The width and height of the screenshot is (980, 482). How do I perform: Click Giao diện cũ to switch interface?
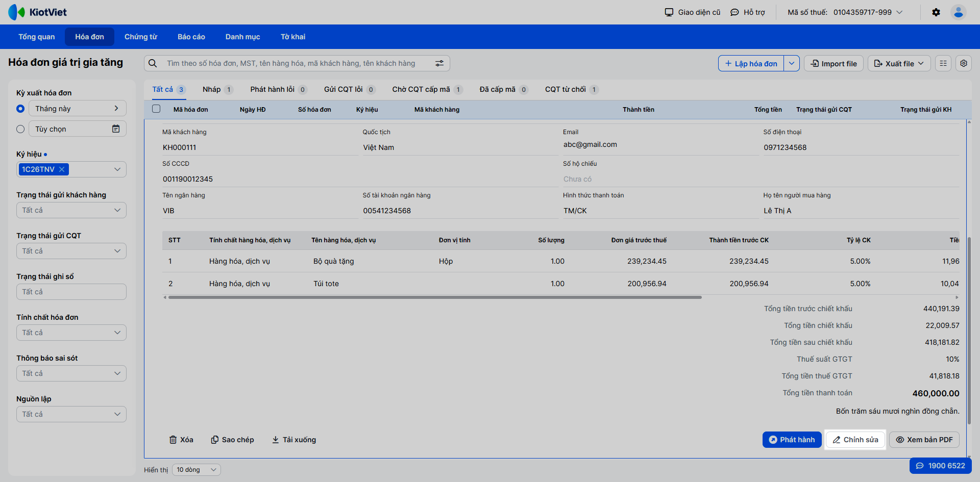[693, 12]
